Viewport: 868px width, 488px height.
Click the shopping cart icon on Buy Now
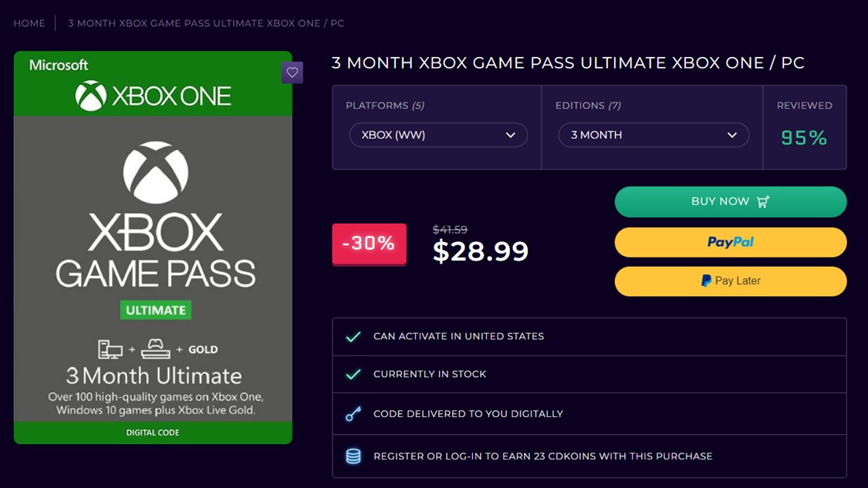(x=764, y=201)
